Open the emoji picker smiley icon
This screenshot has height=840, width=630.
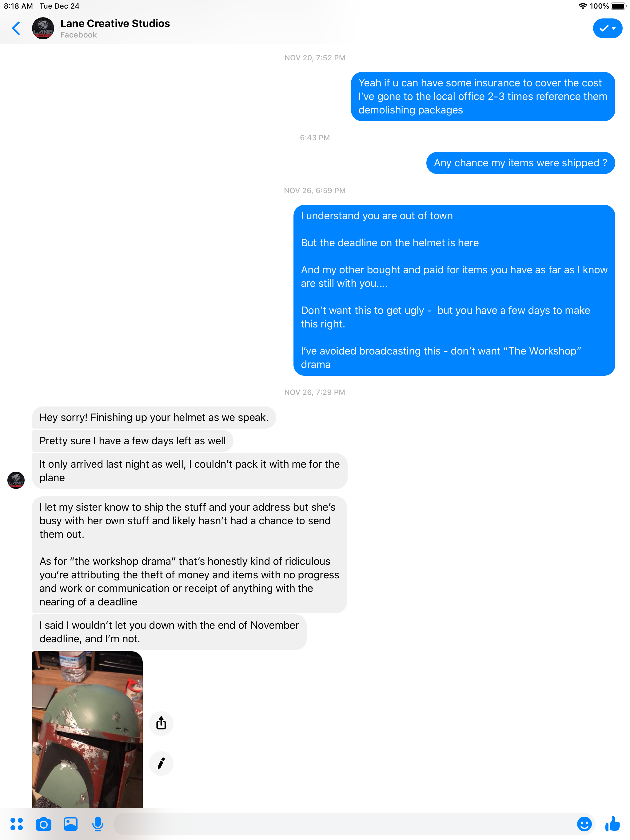pyautogui.click(x=584, y=824)
